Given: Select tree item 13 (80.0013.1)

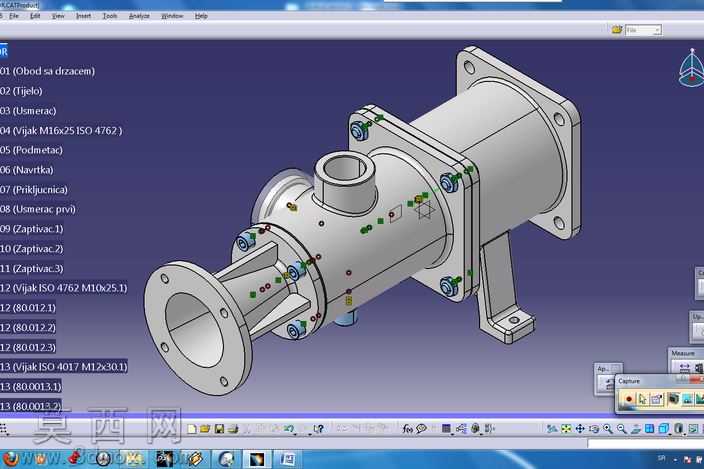Looking at the screenshot, I should 31,386.
